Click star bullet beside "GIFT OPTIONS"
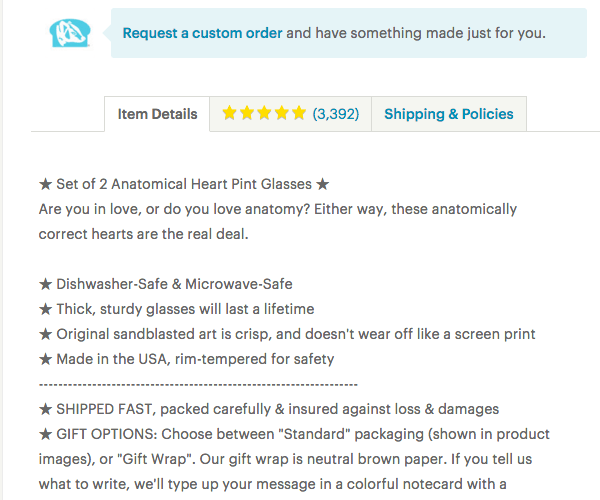This screenshot has height=500, width=600. tap(46, 434)
